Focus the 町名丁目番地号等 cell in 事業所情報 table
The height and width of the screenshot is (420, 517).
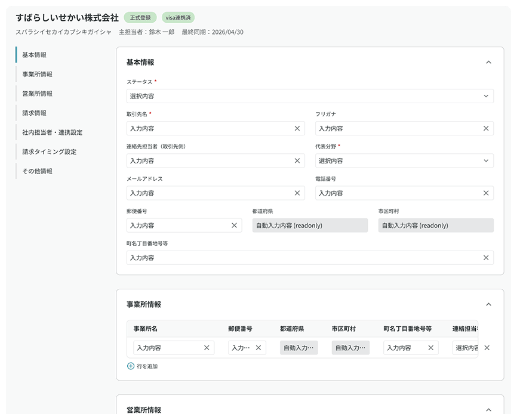click(411, 348)
